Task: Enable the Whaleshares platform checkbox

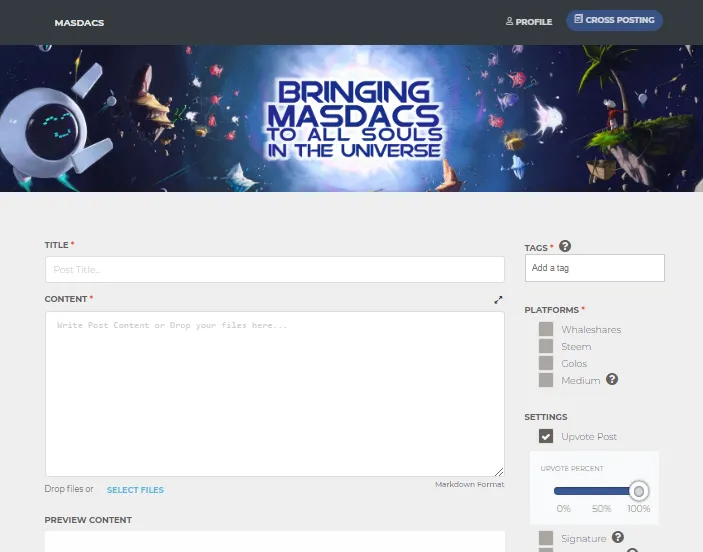Action: click(x=546, y=329)
